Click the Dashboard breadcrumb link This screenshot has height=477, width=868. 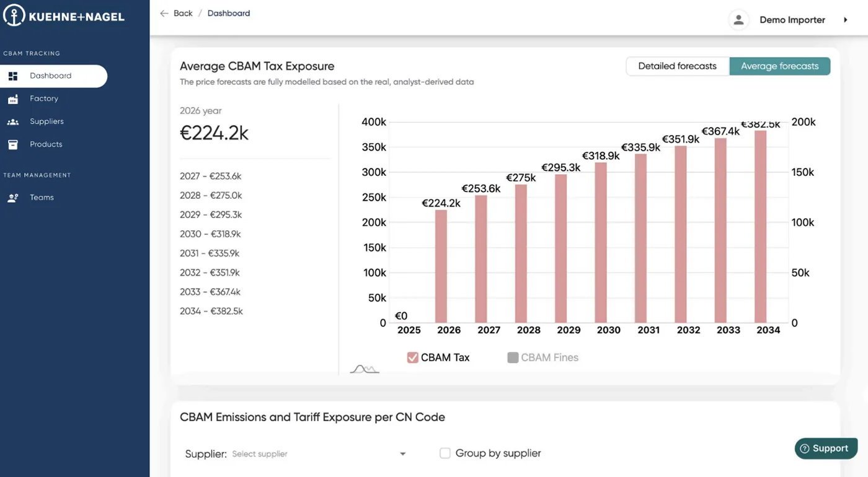229,13
